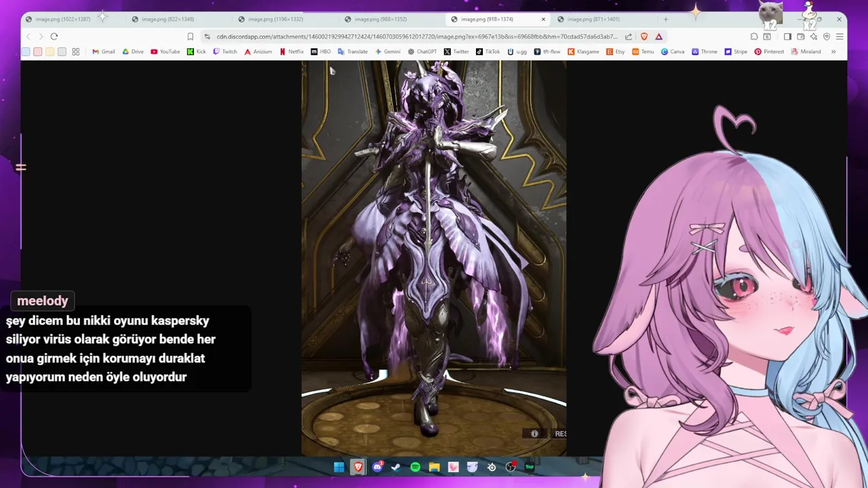The height and width of the screenshot is (488, 868).
Task: Click the gray bookmark folder icon
Action: coord(62,52)
